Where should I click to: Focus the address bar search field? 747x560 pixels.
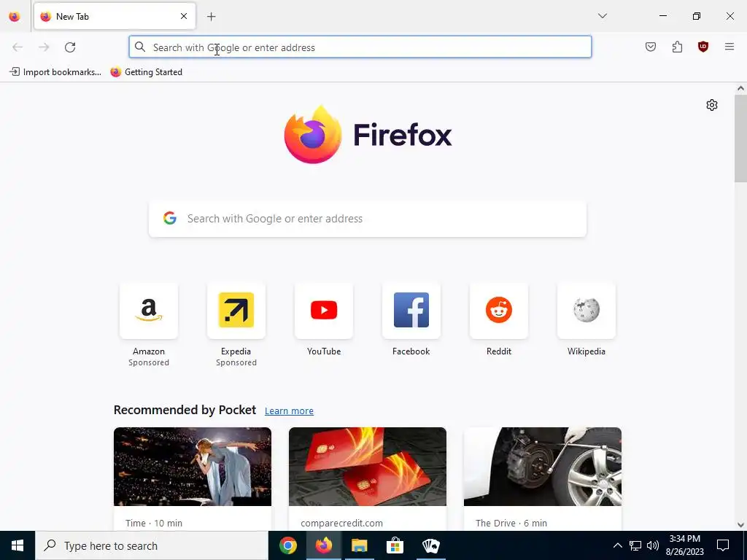[360, 47]
